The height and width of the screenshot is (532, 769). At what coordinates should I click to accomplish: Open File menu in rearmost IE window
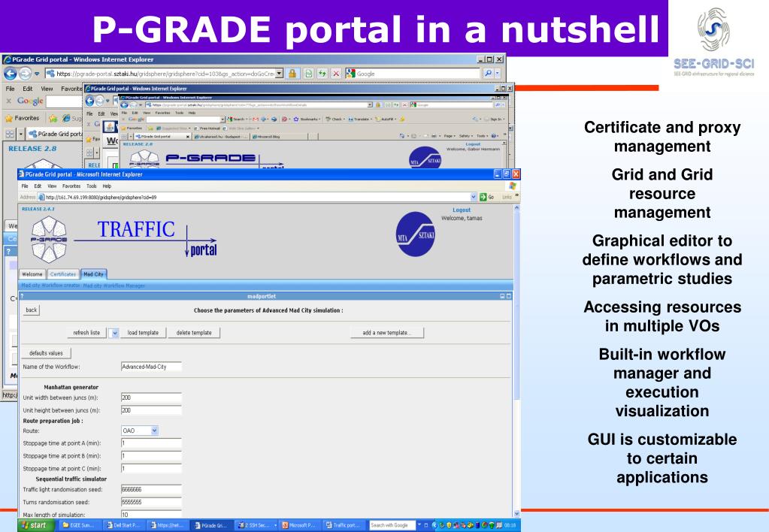point(11,89)
